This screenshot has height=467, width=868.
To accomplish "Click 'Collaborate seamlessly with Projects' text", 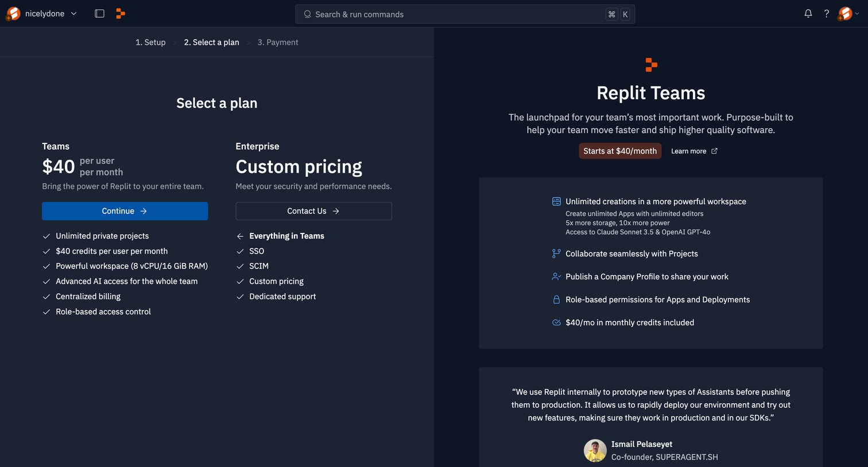I will 632,254.
